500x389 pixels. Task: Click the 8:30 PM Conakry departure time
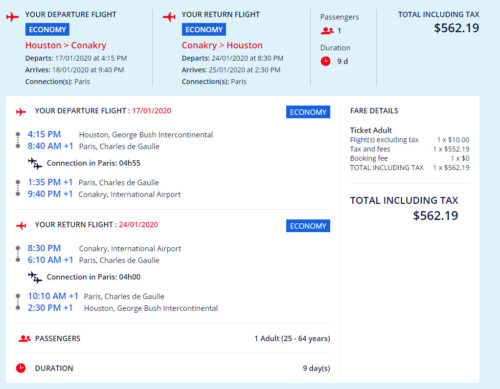pos(44,248)
